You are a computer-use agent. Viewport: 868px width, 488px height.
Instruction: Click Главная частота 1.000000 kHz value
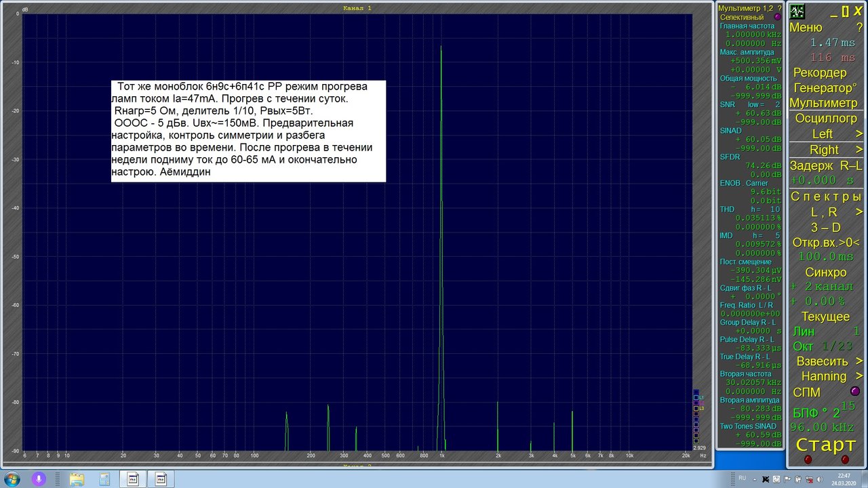(x=753, y=34)
